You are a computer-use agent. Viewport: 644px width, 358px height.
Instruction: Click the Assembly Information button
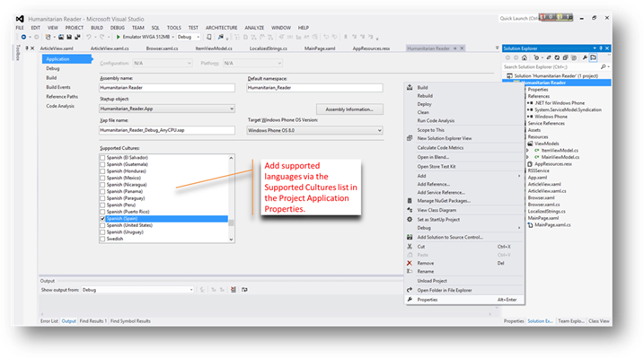click(x=349, y=109)
